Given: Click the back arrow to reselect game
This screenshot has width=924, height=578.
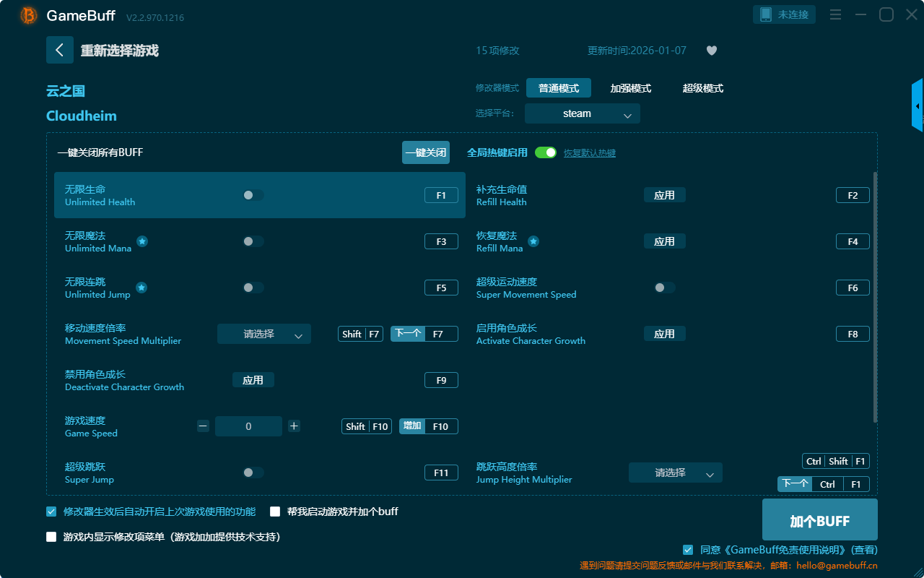Looking at the screenshot, I should (x=59, y=50).
